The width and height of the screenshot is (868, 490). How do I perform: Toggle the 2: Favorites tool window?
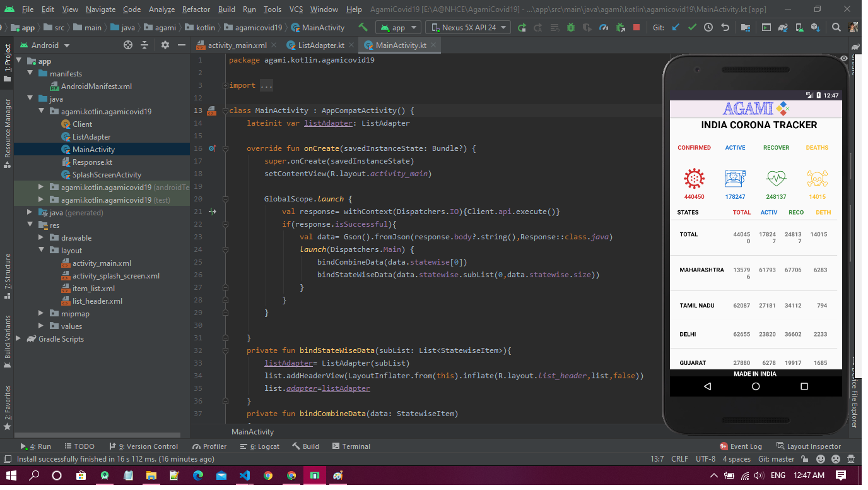click(x=8, y=407)
